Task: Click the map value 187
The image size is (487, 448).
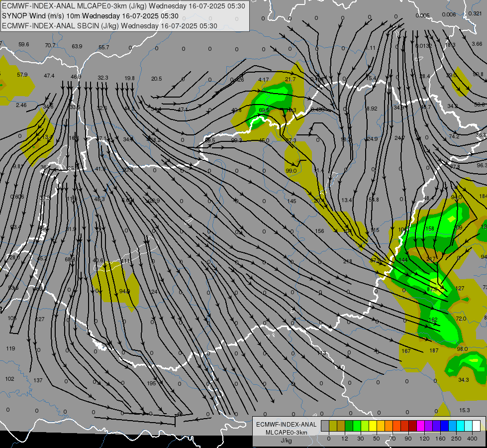Action: [x=434, y=351]
